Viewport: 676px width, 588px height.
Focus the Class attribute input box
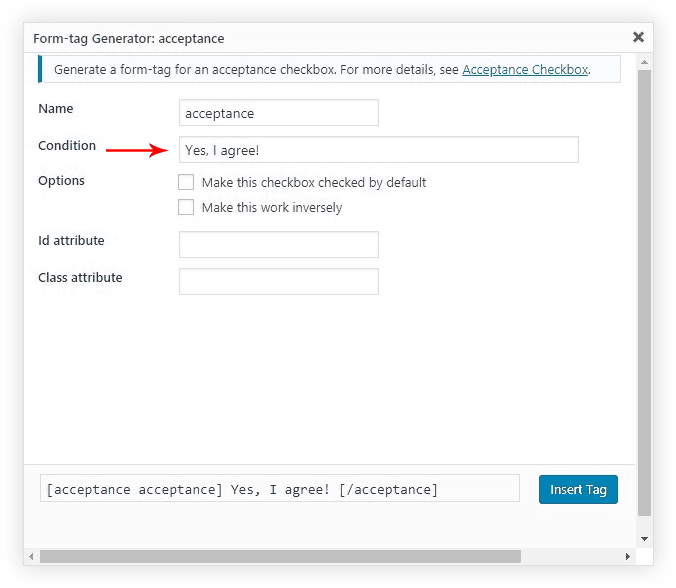[x=278, y=281]
